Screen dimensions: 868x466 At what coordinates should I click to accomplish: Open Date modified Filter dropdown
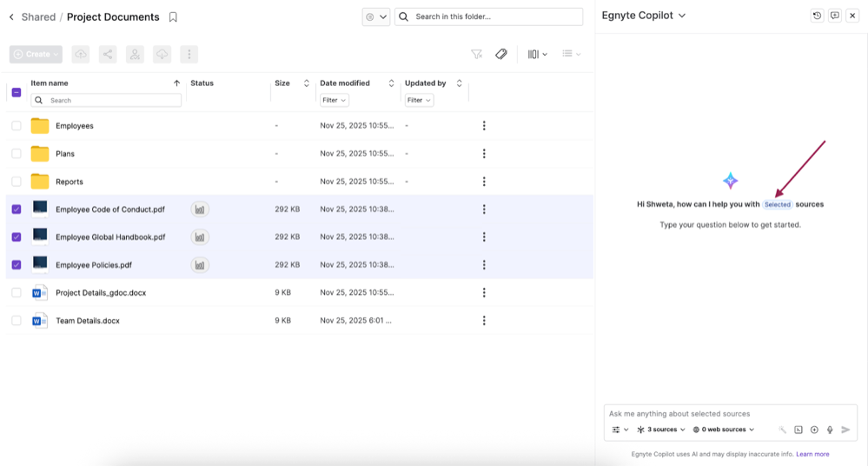[334, 100]
